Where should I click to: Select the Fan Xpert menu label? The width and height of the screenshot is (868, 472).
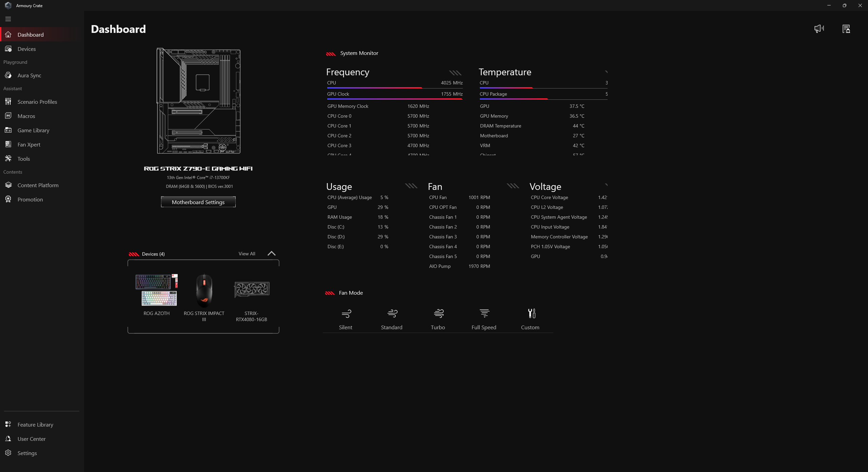pos(29,144)
